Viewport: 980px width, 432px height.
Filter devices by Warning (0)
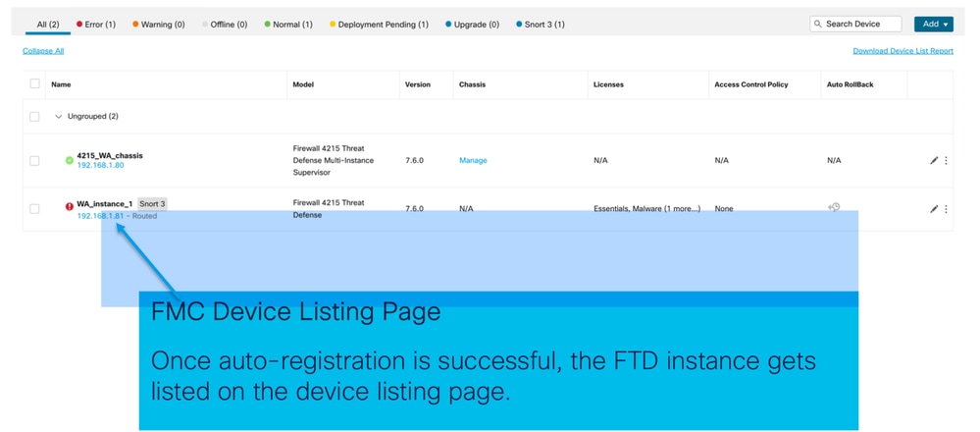tap(159, 25)
